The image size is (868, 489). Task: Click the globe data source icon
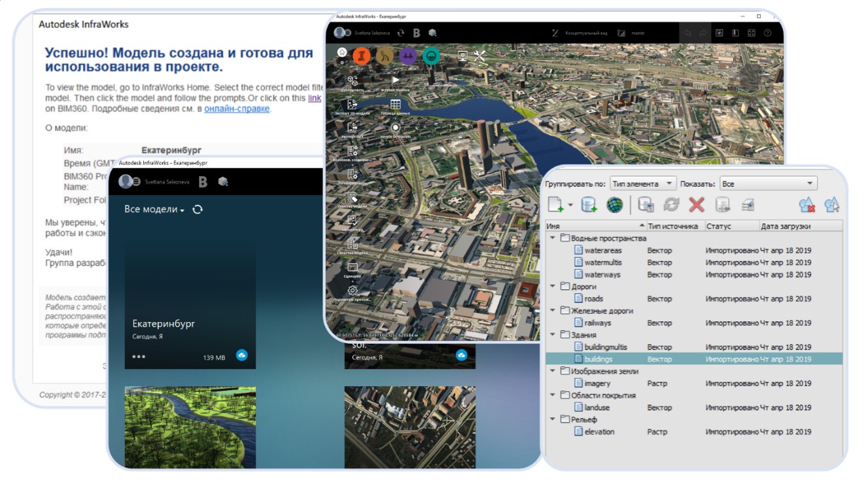click(x=614, y=205)
